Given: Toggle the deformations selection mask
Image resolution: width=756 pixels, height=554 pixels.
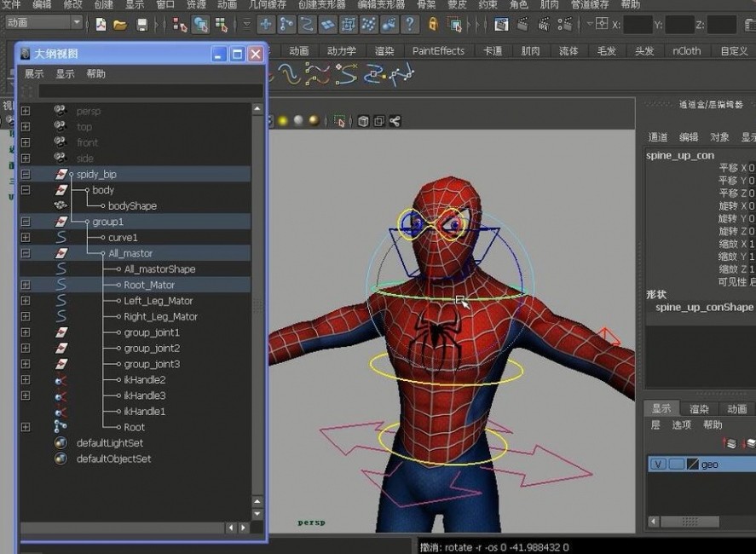Looking at the screenshot, I should [348, 24].
